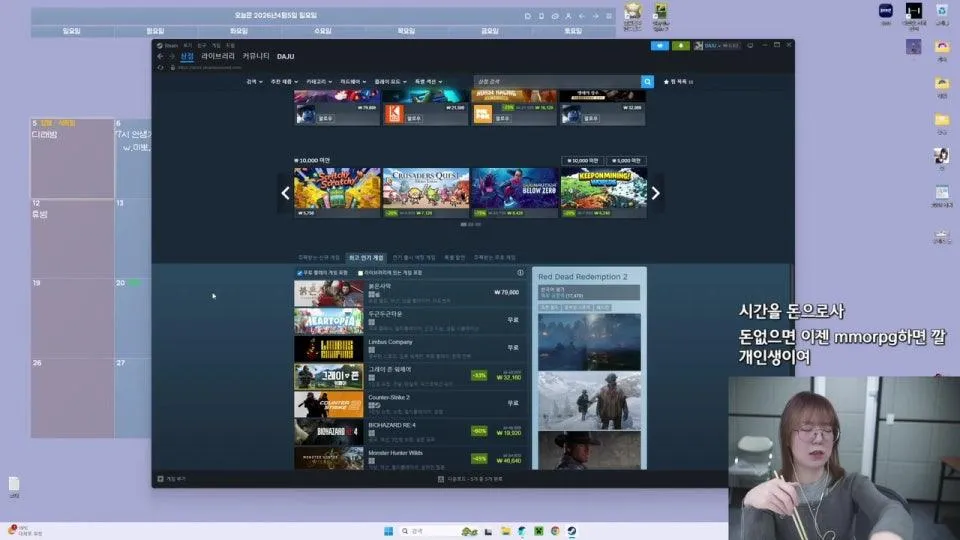Screen dimensions: 960x540
Task: Click the carousel right arrow
Action: pos(656,193)
